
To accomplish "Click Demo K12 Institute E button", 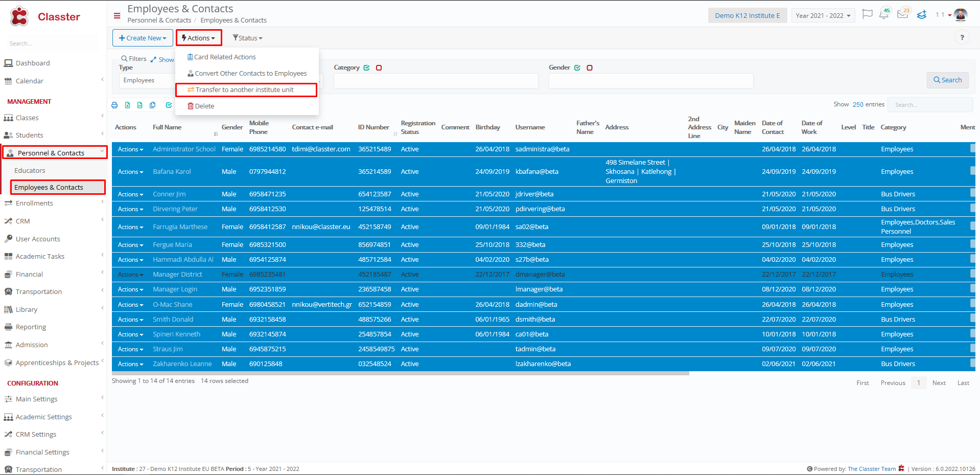I will tap(747, 15).
